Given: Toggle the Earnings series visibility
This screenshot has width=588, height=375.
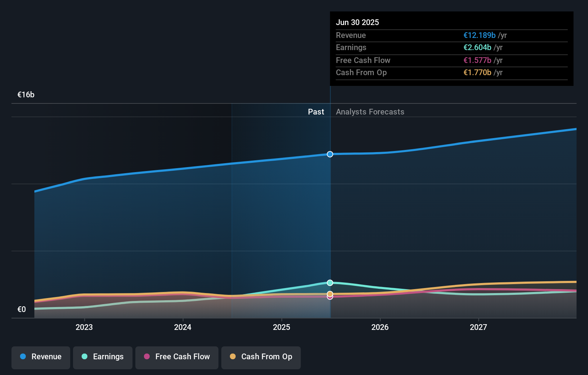Looking at the screenshot, I should [103, 357].
